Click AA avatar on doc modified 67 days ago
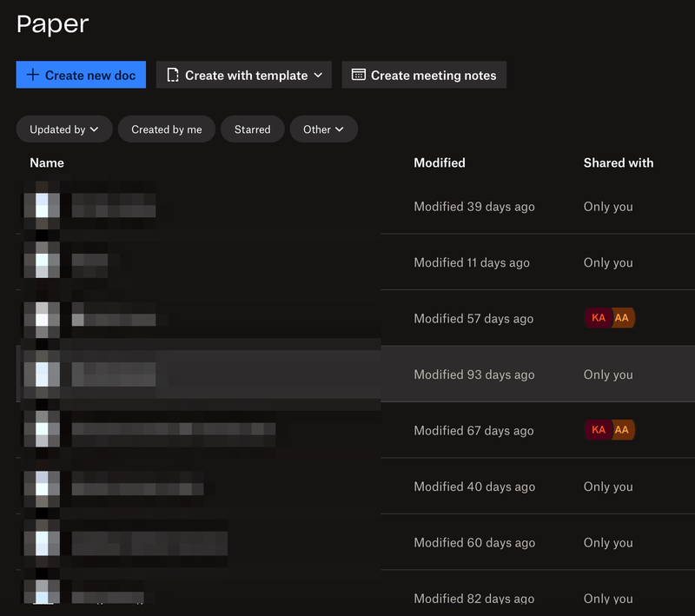 (x=623, y=430)
